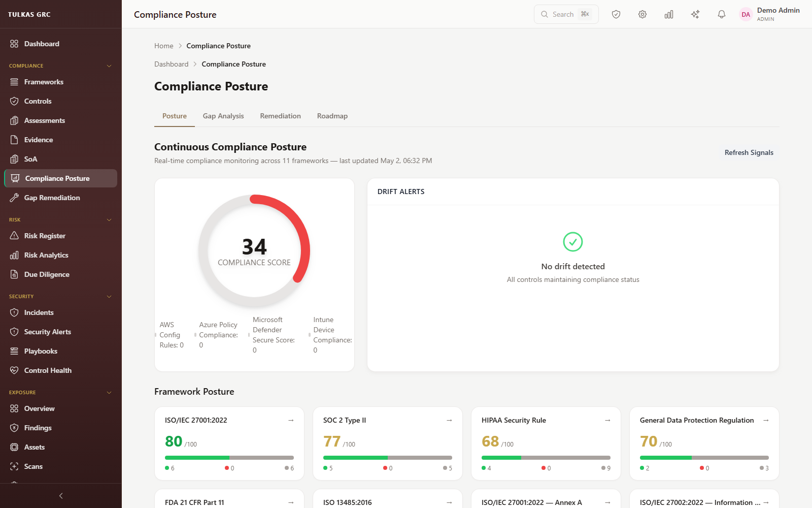The height and width of the screenshot is (508, 812).
Task: Click the Refresh Signals button
Action: click(x=749, y=152)
